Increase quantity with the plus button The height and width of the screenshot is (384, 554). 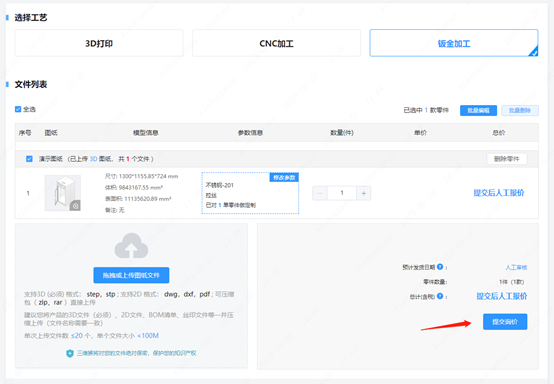click(x=364, y=193)
